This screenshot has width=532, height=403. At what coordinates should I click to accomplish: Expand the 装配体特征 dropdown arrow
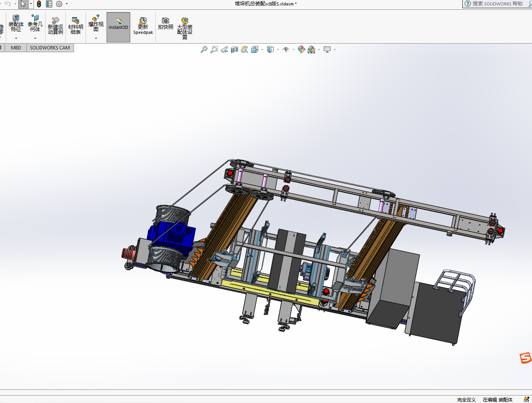(16, 38)
